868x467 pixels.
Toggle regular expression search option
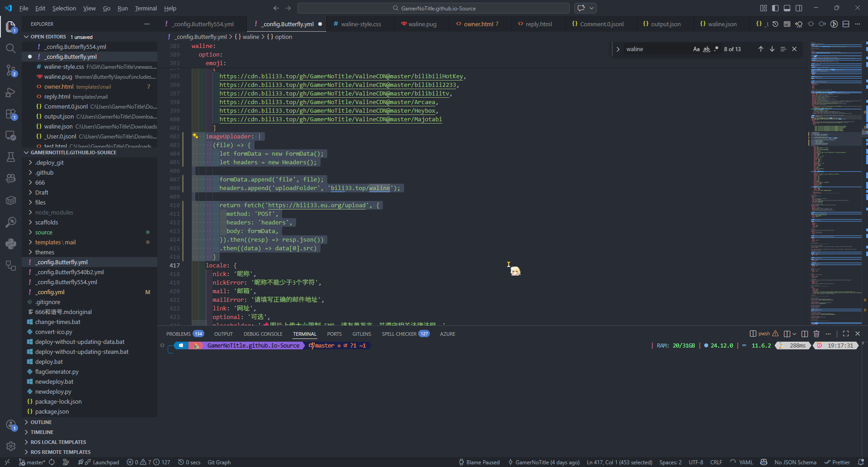pos(716,49)
